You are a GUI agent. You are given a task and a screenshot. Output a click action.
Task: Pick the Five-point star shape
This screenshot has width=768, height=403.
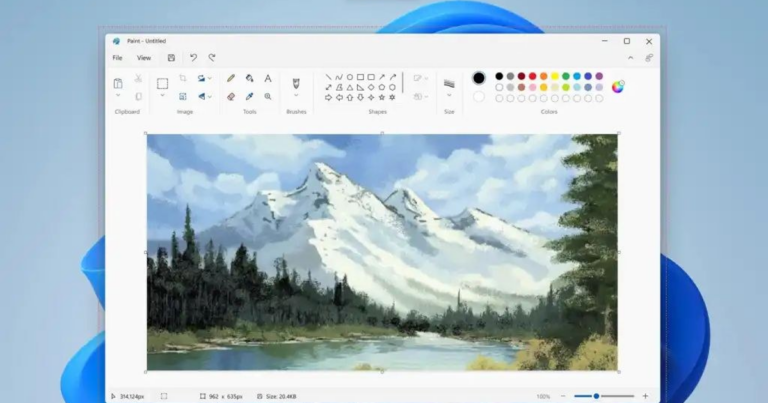pos(382,97)
